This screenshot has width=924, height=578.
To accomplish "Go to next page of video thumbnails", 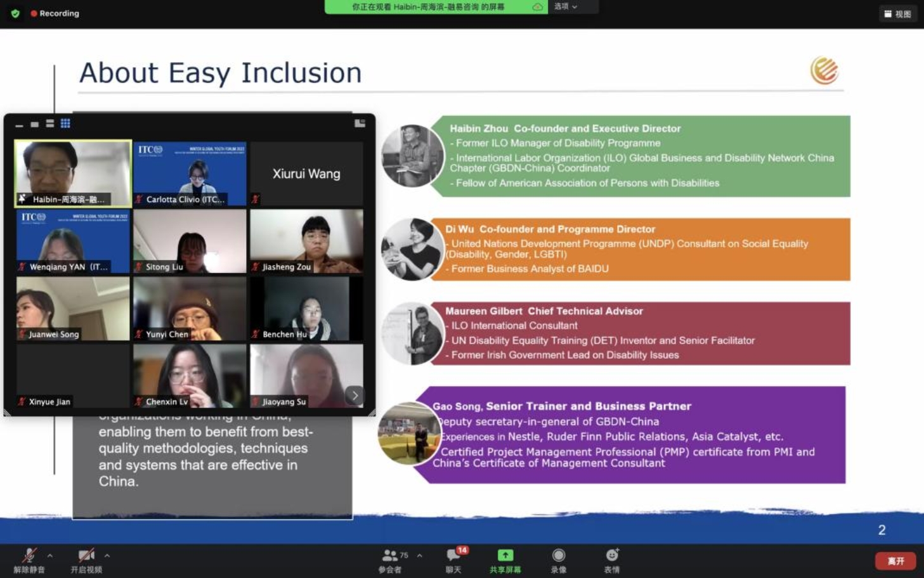I will click(355, 395).
